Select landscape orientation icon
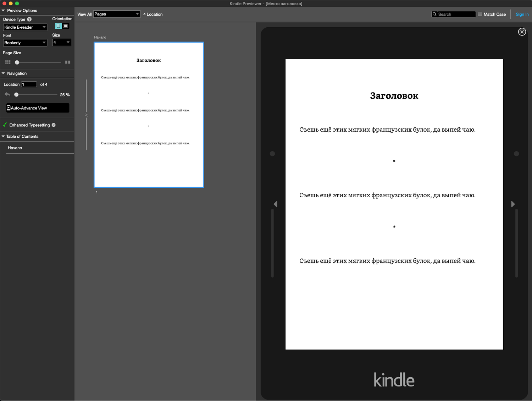The height and width of the screenshot is (401, 532). 66,26
